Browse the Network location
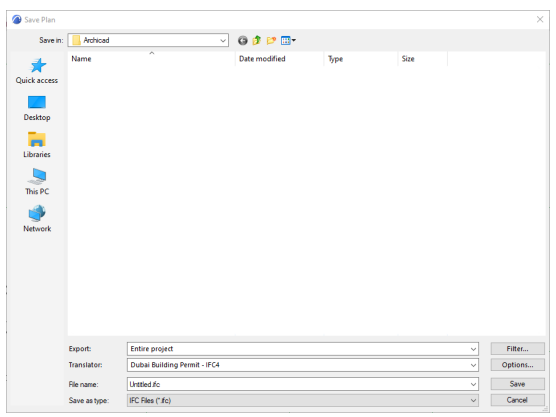The height and width of the screenshot is (417, 556). [37, 219]
